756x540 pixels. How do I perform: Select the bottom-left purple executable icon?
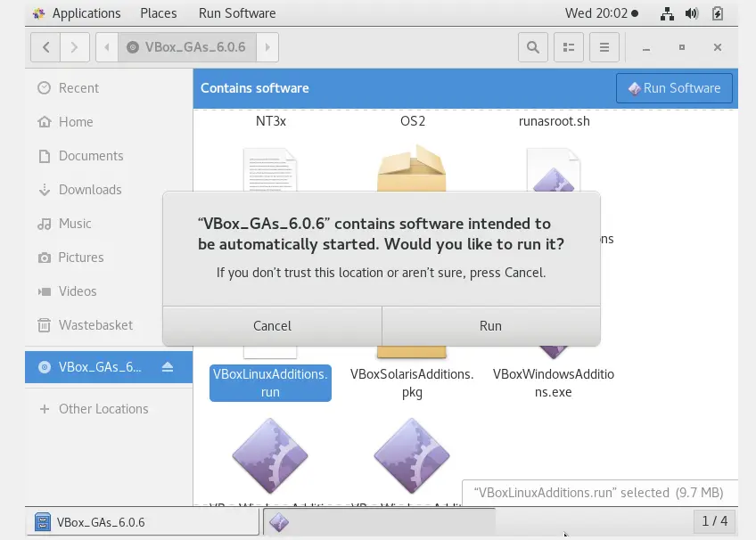(x=270, y=455)
